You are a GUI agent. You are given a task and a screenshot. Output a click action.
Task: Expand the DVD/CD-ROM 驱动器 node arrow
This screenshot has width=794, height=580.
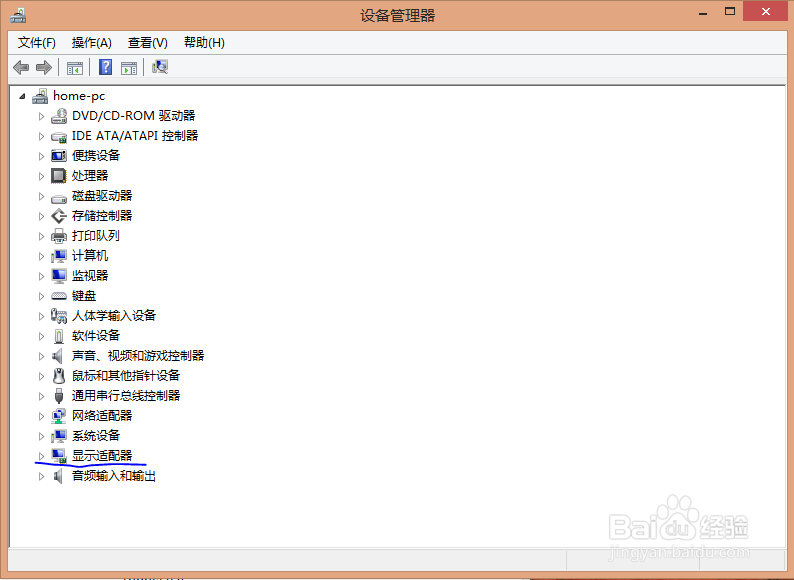(41, 116)
